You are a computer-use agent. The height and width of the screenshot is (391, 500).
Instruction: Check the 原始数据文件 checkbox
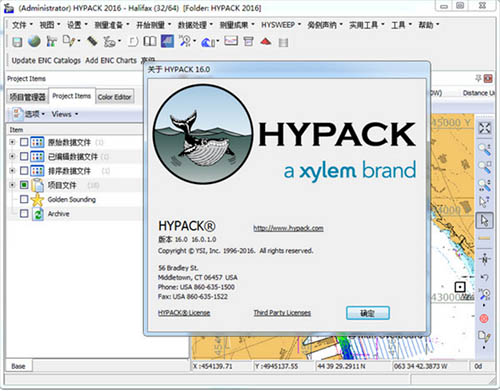coord(24,142)
